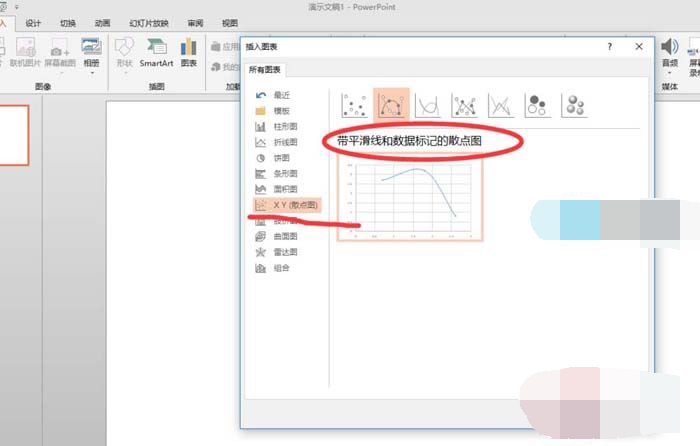Screen dimensions: 700x446
Task: Select scatter with smooth lines only icon
Action: click(x=428, y=104)
